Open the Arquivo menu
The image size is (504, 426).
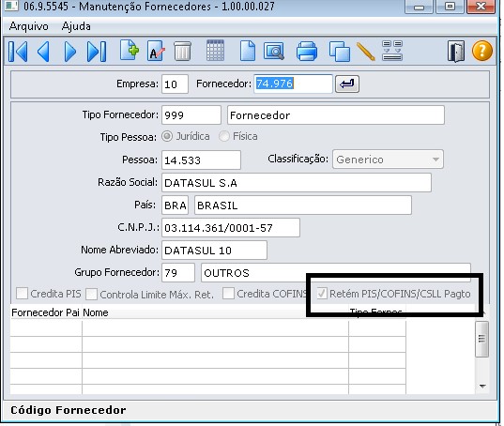point(28,26)
